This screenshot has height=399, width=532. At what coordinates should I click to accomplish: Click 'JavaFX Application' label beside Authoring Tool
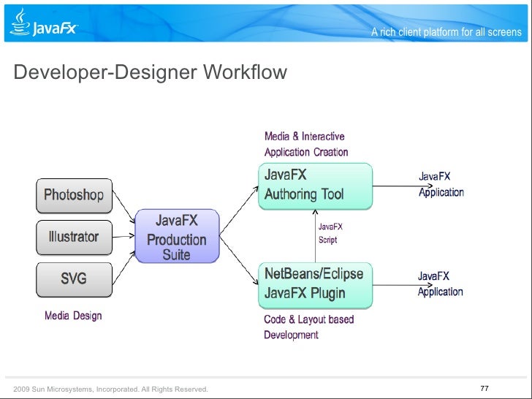click(441, 184)
